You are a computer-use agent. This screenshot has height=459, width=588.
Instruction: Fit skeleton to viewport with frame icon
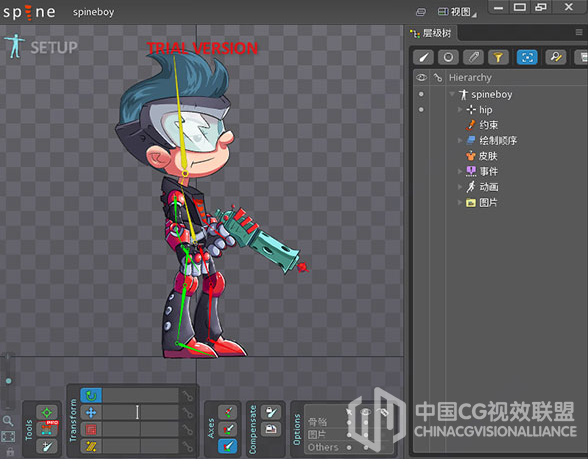(x=8, y=436)
